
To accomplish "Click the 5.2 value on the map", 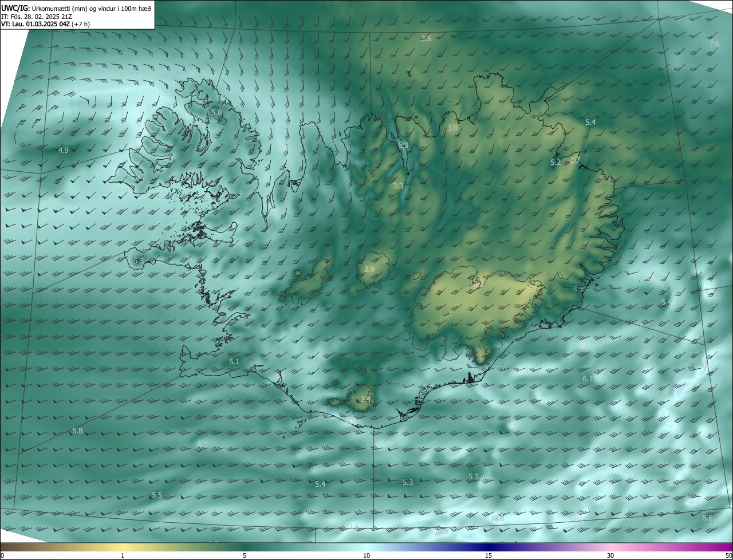I will pos(555,163).
